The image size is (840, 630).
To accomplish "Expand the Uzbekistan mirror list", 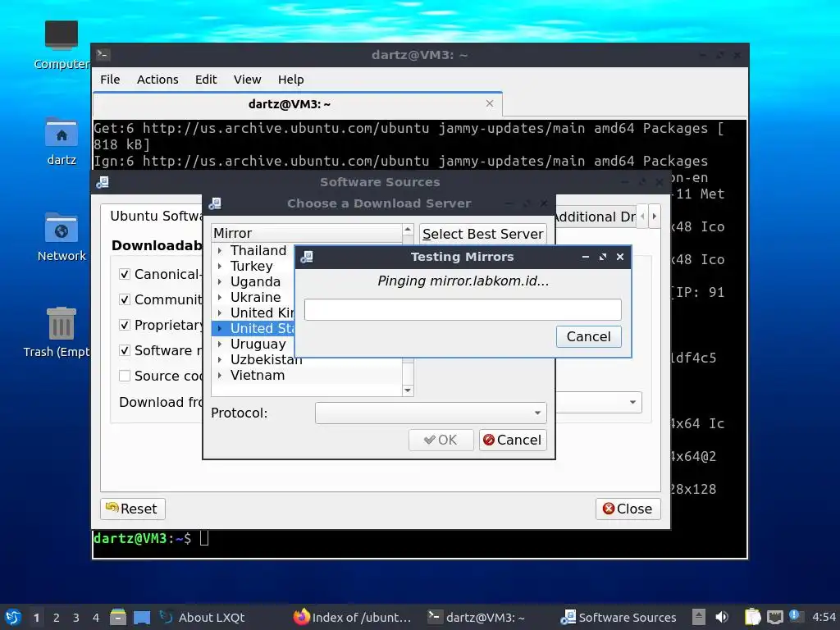I will (x=220, y=359).
